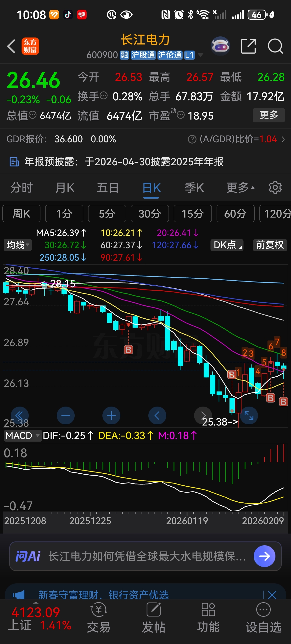Tap the banner loudspeaker icon
The height and width of the screenshot is (644, 291).
pyautogui.click(x=19, y=594)
